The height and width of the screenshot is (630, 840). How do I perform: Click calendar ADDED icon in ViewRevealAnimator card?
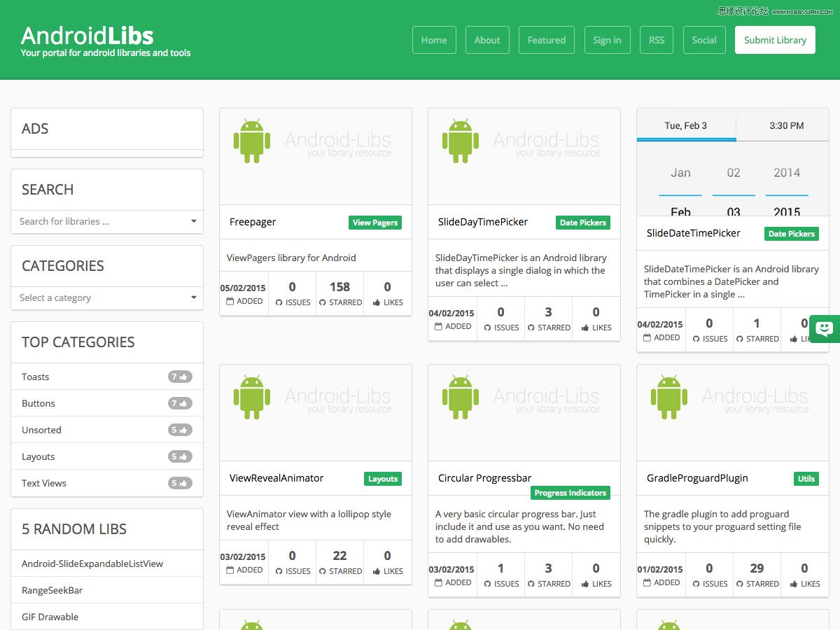click(230, 570)
